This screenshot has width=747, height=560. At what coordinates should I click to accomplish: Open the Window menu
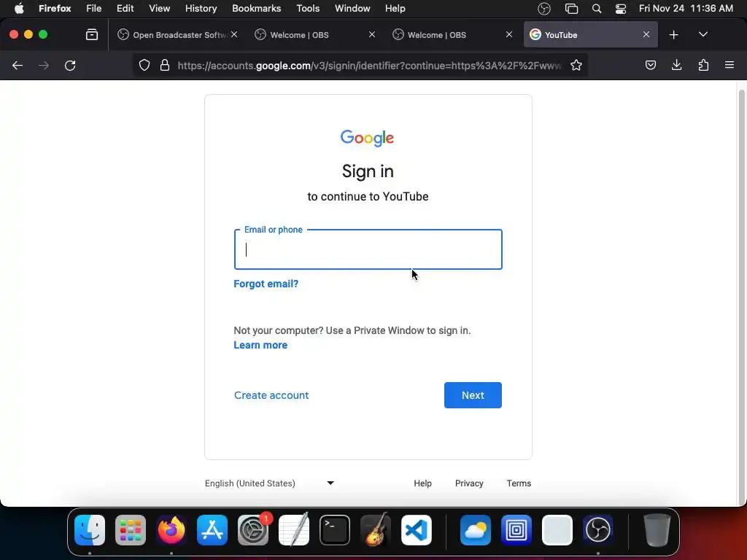pyautogui.click(x=352, y=9)
